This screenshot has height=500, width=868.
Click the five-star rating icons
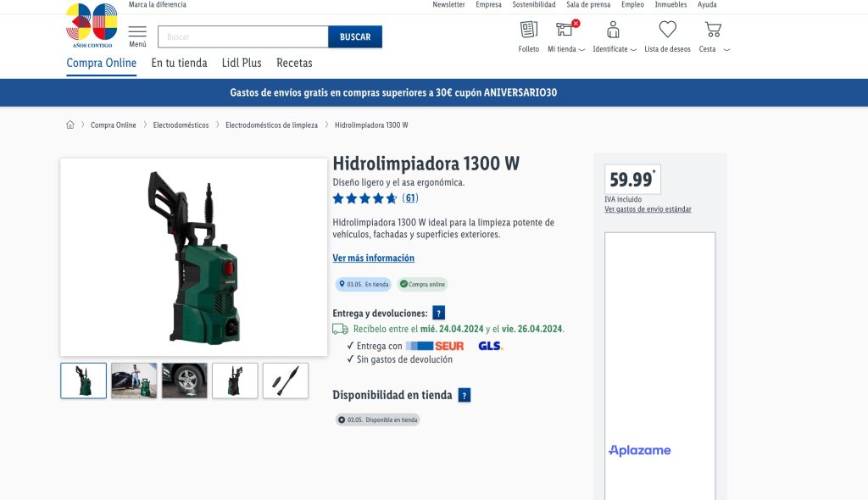364,198
